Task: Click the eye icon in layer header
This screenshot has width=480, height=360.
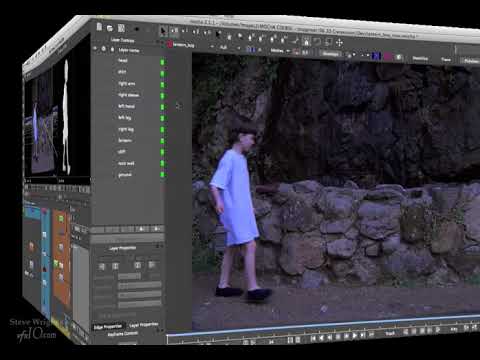Action: (95, 49)
